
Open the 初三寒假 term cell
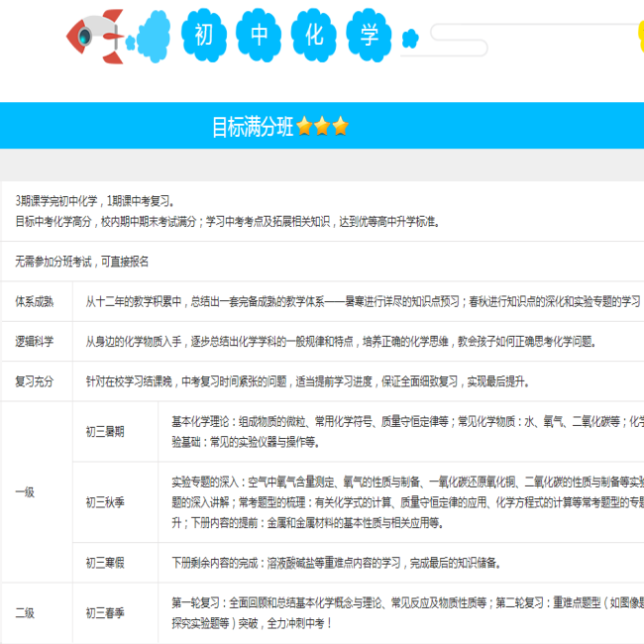105,563
